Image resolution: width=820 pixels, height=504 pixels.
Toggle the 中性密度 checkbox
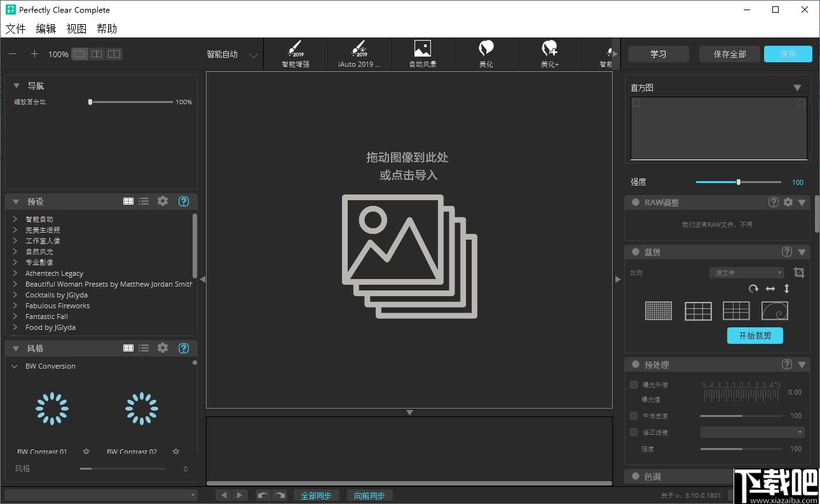pyautogui.click(x=634, y=416)
